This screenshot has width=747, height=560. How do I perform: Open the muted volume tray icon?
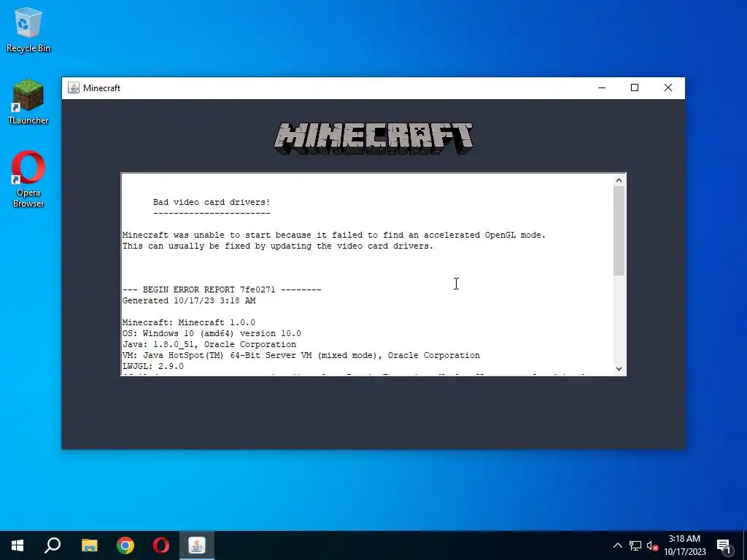click(653, 545)
